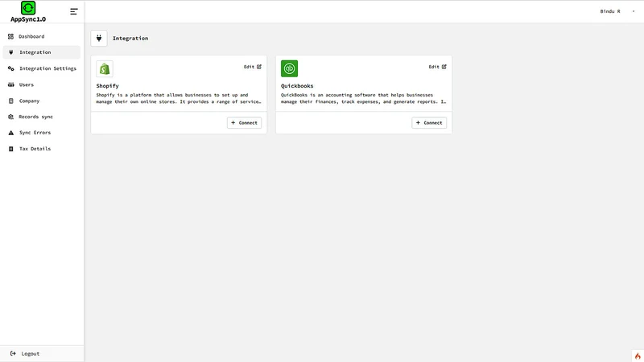Click the Shopify description text
This screenshot has width=644, height=362.
click(179, 98)
